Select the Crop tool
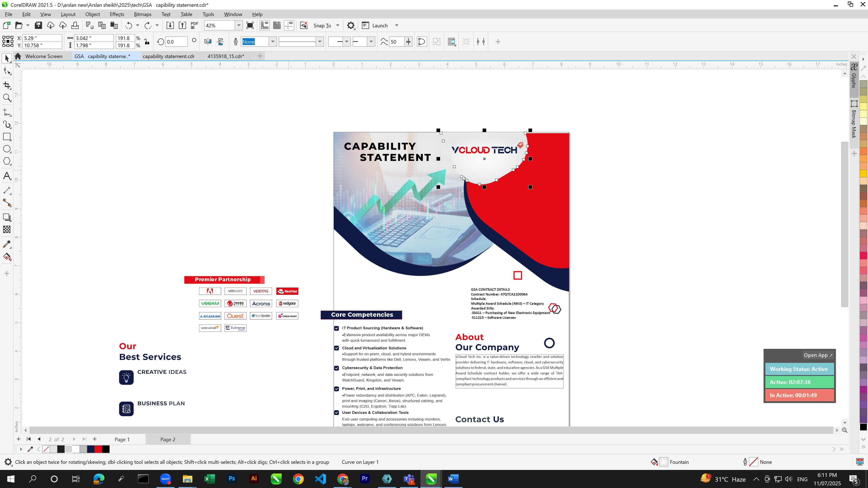Viewport: 868px width, 488px height. [7, 85]
